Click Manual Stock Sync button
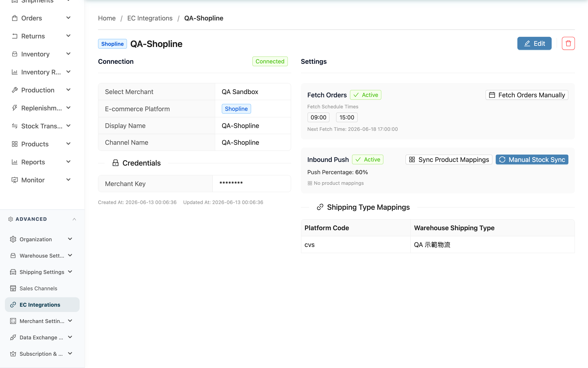Viewport: 588px width, 368px height. 532,159
